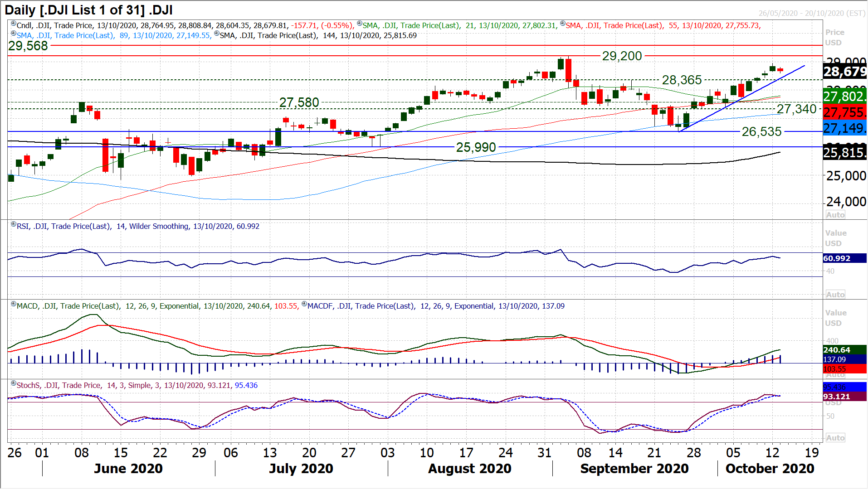Click the circle icon before the RSI legend
The height and width of the screenshot is (489, 868).
point(14,224)
